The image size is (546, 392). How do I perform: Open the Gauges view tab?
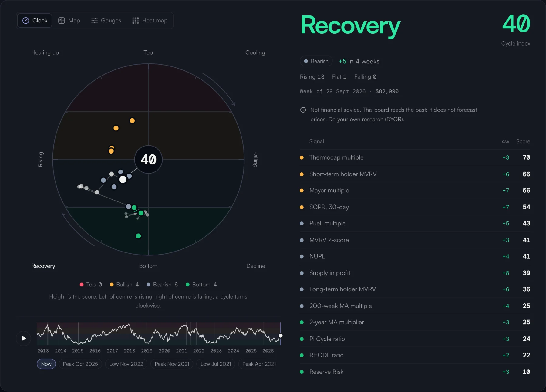tap(106, 20)
